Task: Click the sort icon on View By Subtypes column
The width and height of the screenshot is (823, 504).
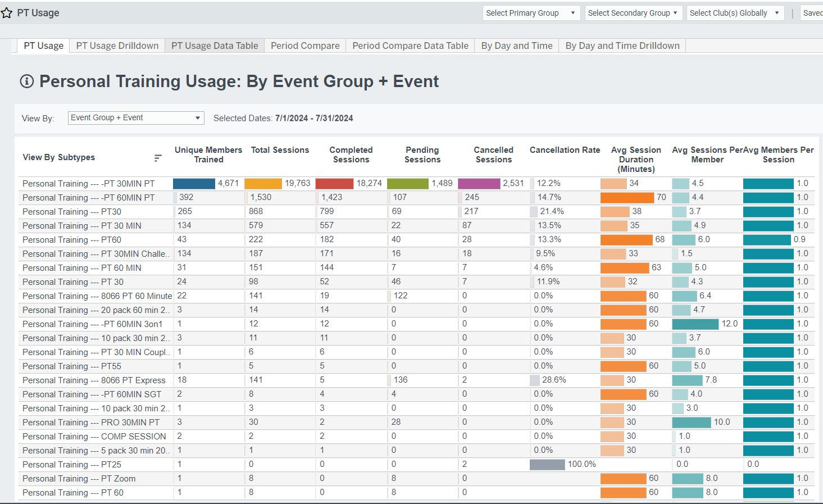Action: pyautogui.click(x=157, y=158)
